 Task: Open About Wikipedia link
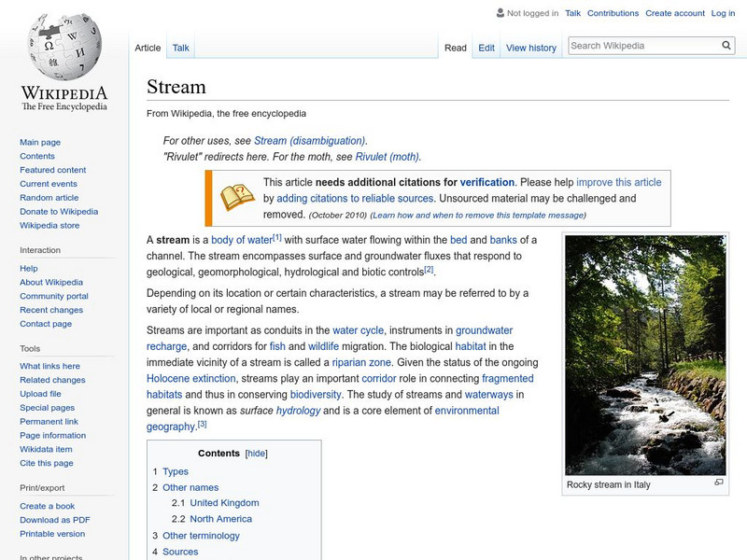click(51, 282)
